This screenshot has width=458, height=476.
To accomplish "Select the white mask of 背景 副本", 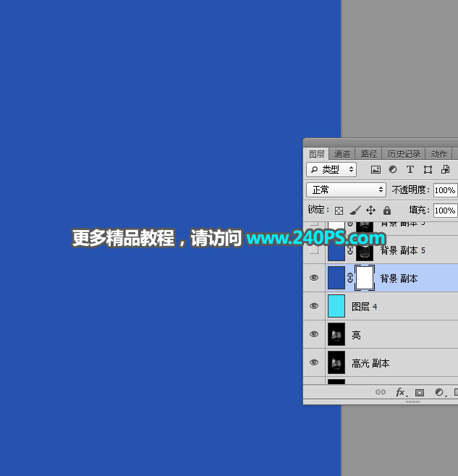I will 365,278.
